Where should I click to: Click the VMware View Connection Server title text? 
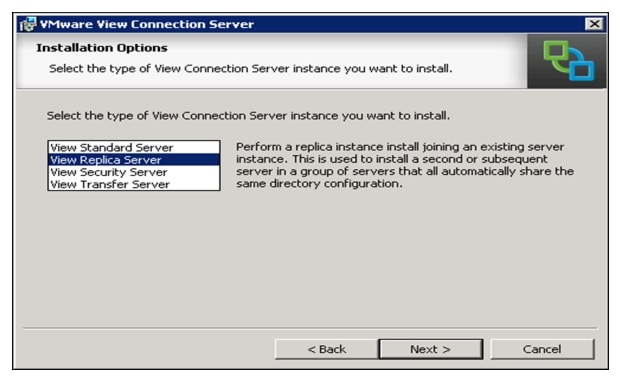coord(147,24)
